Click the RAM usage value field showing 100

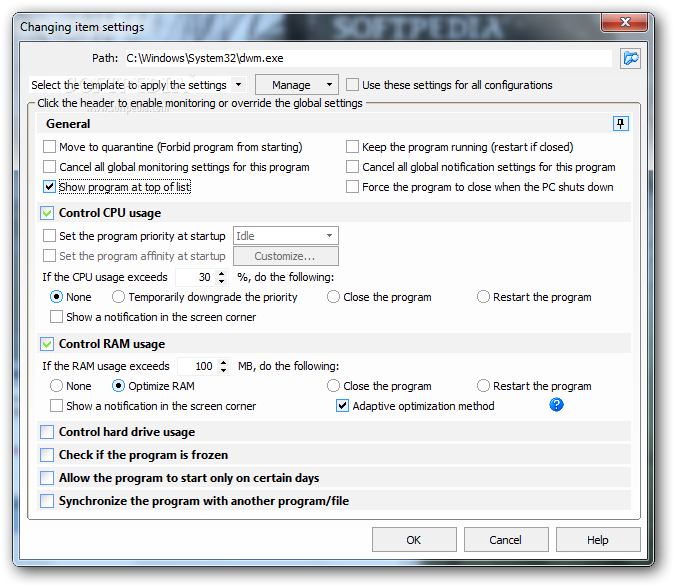click(x=198, y=366)
